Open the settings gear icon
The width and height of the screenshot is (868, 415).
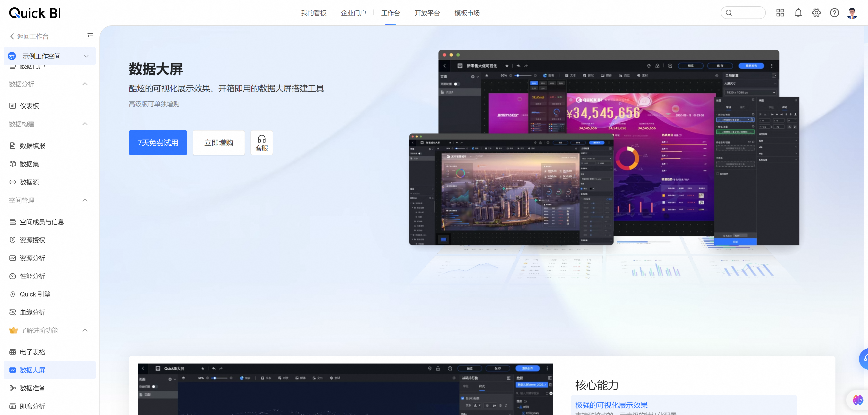(816, 13)
